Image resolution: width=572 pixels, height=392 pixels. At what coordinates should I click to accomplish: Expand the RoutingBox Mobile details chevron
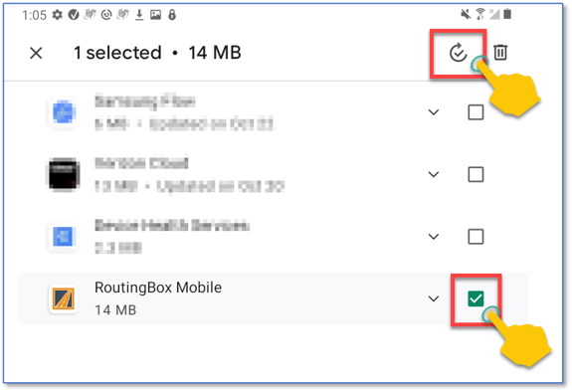click(434, 298)
